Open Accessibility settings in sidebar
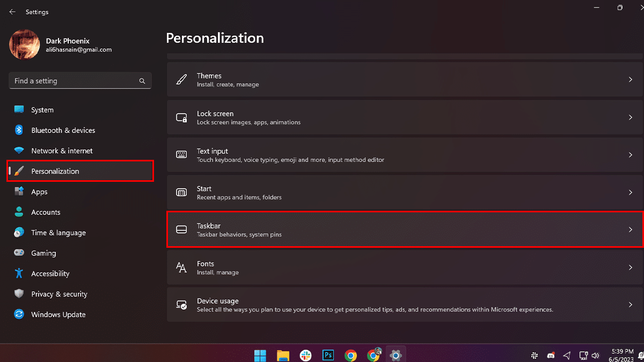 (50, 274)
